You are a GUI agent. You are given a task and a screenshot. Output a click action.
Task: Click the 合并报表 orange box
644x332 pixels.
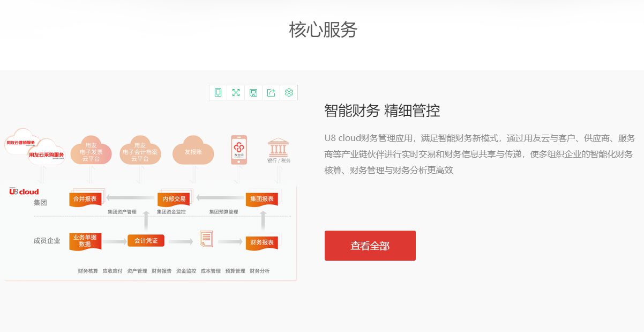coord(85,199)
